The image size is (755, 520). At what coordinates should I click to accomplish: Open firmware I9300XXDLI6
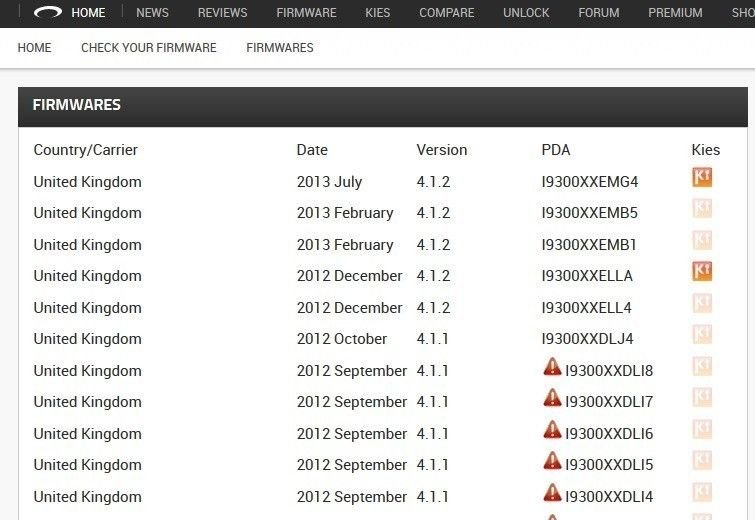[609, 434]
